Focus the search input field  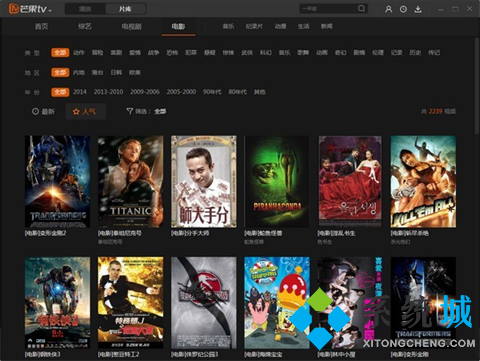coord(328,8)
